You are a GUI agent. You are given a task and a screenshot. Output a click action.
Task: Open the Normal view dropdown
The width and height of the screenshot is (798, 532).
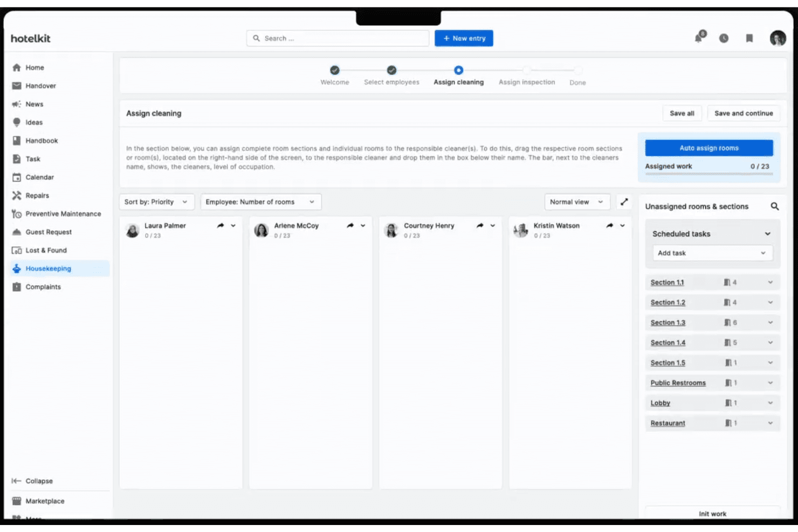[x=577, y=202]
